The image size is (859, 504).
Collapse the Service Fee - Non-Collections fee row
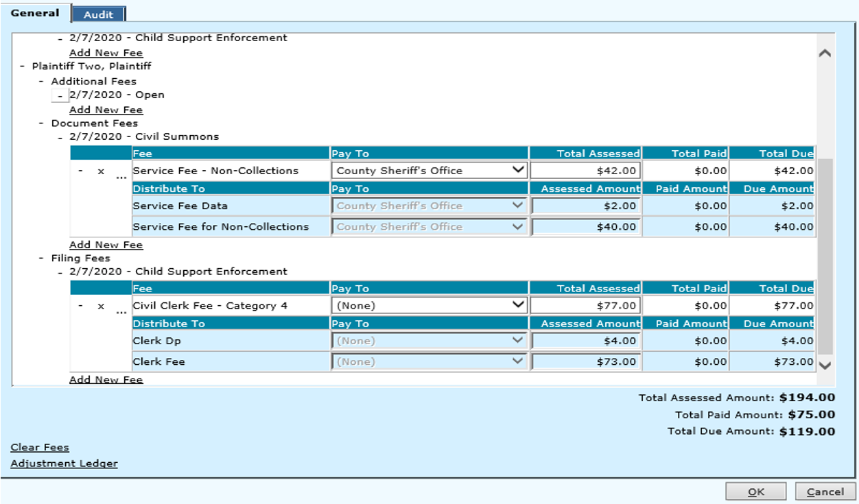tap(81, 171)
